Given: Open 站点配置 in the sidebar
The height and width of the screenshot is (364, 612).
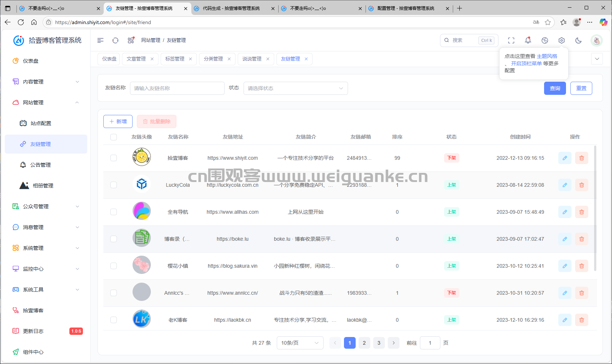Looking at the screenshot, I should (46, 123).
